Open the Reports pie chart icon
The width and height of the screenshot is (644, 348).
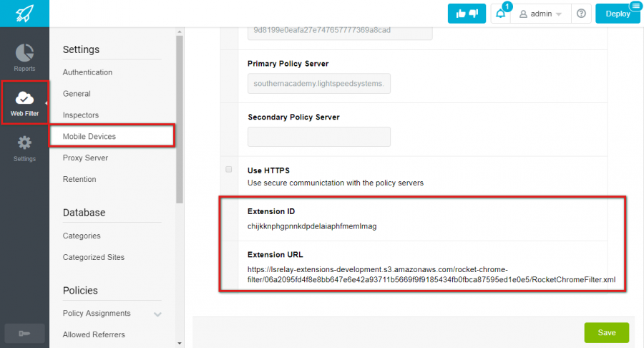coord(24,52)
